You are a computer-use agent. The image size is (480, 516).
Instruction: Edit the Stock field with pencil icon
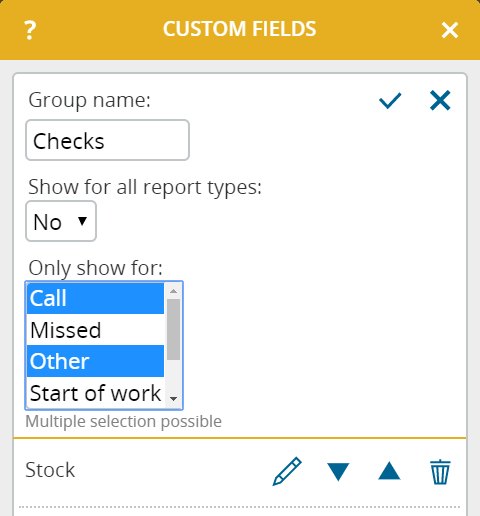pos(287,471)
